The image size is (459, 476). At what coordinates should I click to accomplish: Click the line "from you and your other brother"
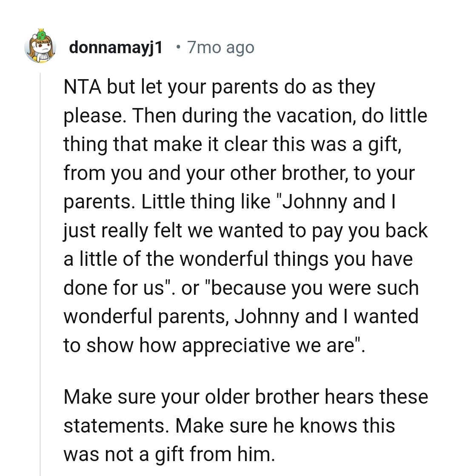pyautogui.click(x=239, y=173)
